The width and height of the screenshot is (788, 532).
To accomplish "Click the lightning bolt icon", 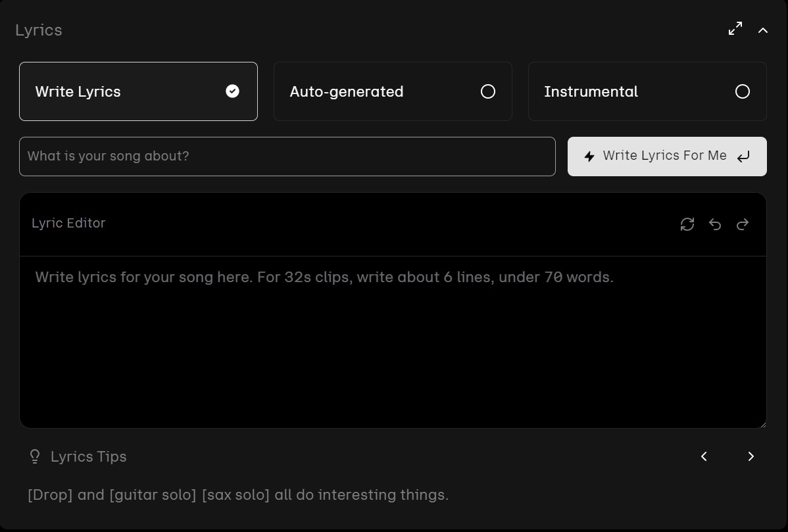I will click(589, 157).
